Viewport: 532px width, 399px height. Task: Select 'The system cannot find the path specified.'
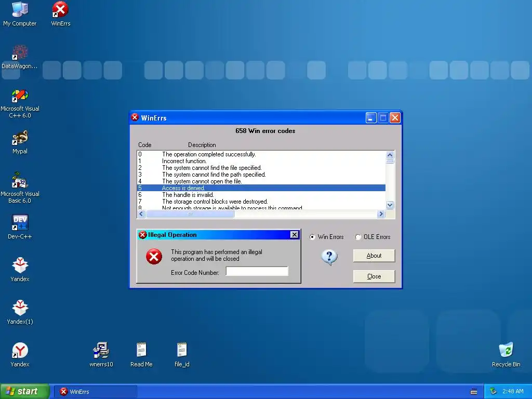pyautogui.click(x=261, y=175)
